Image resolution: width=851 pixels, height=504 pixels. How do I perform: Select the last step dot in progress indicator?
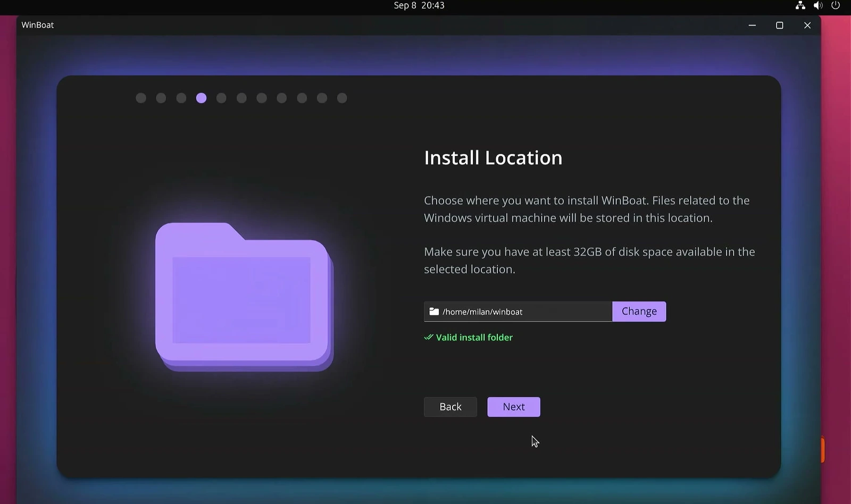pos(342,98)
